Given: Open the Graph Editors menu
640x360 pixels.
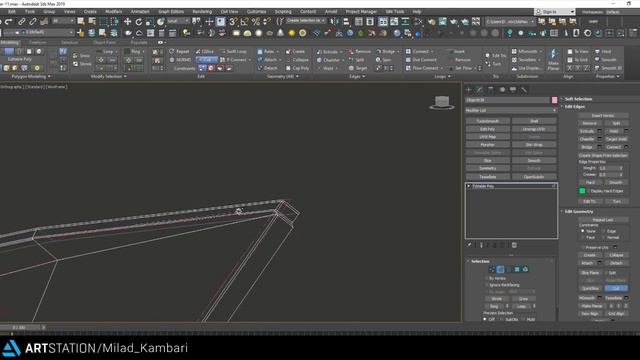Looking at the screenshot, I should click(171, 12).
